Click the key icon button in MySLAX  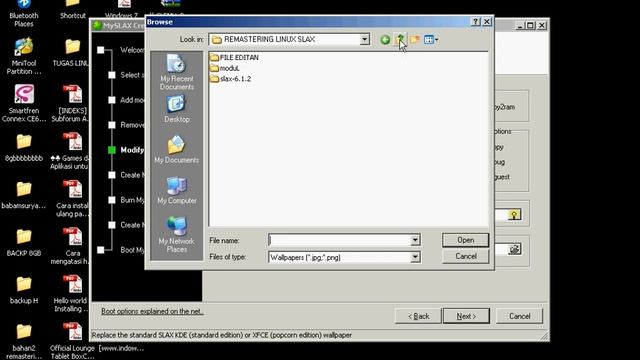(x=514, y=215)
